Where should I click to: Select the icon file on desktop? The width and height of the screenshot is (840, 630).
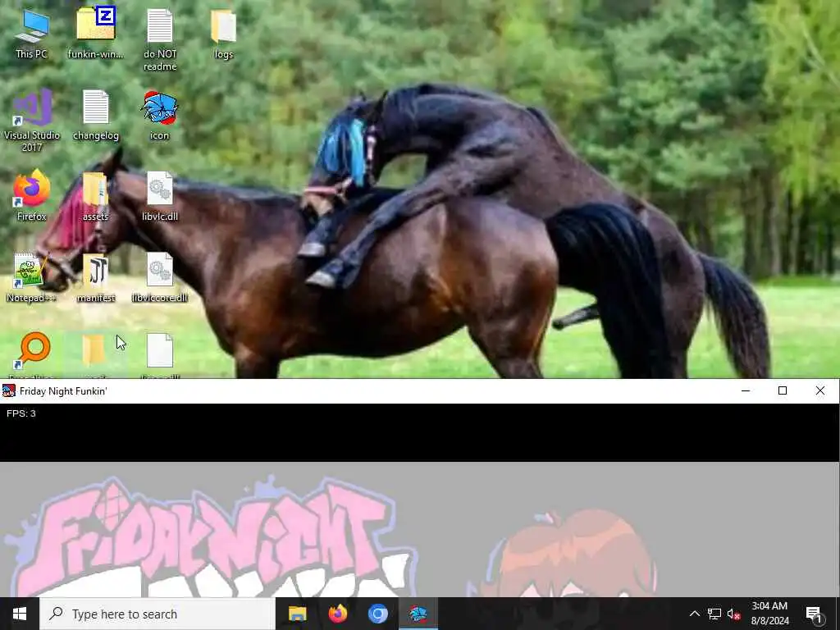click(x=160, y=115)
